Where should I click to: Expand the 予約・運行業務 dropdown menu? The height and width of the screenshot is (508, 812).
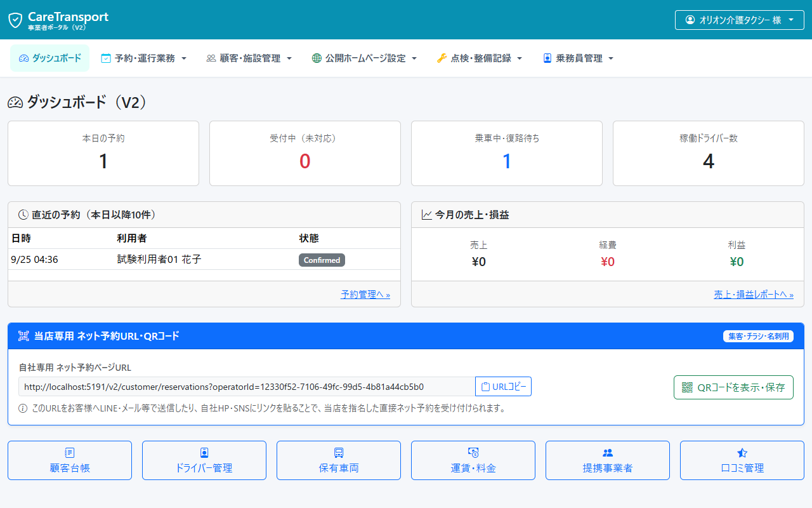tap(144, 58)
